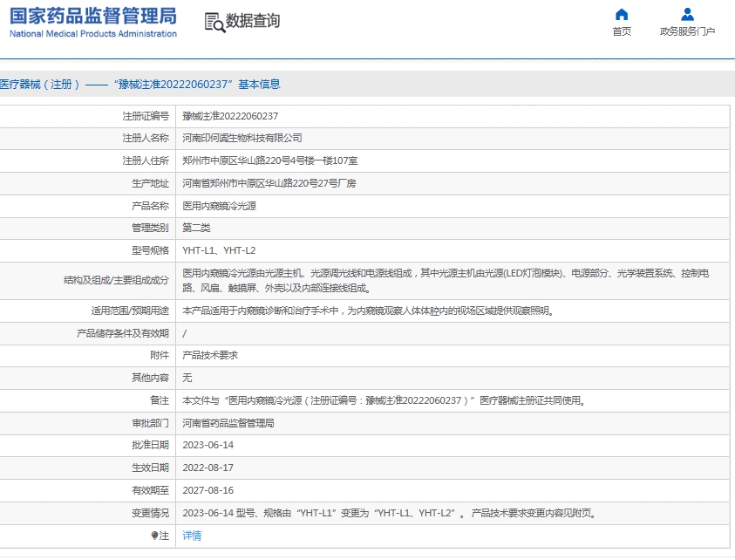This screenshot has height=560, width=735.
Task: Click the 注册人住所 label
Action: tap(146, 160)
